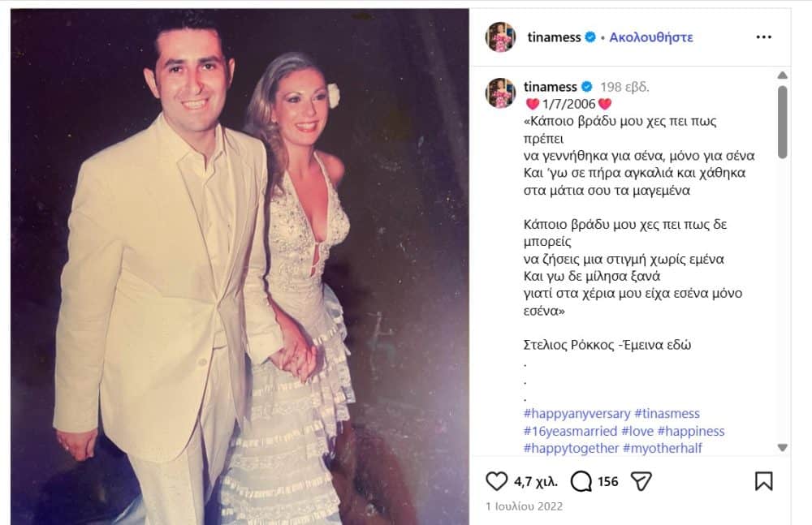Like the post with heart icon

(x=496, y=481)
